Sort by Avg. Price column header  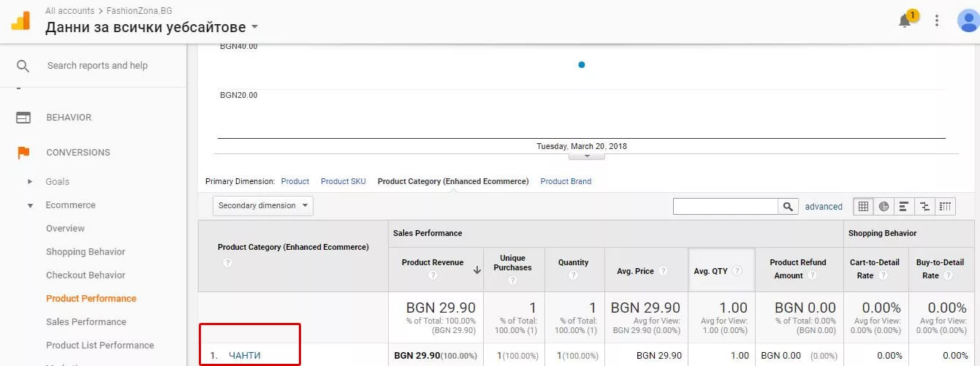coord(634,271)
